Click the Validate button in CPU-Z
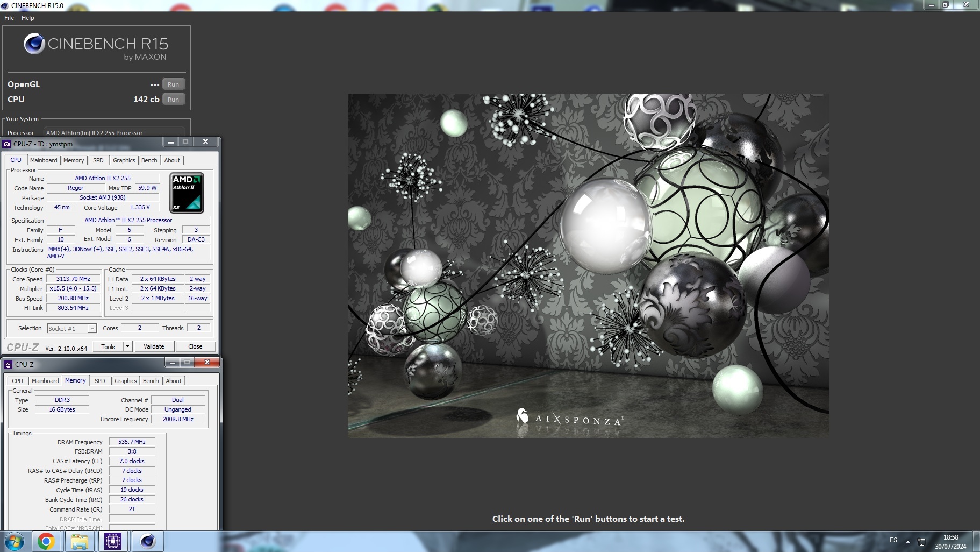The width and height of the screenshot is (980, 552). 154,346
